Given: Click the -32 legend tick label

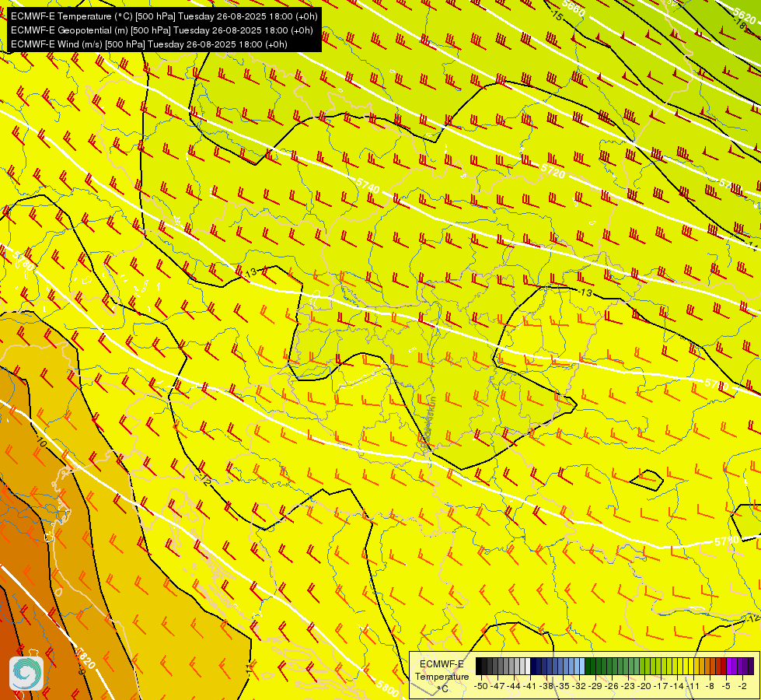Looking at the screenshot, I should tap(579, 686).
